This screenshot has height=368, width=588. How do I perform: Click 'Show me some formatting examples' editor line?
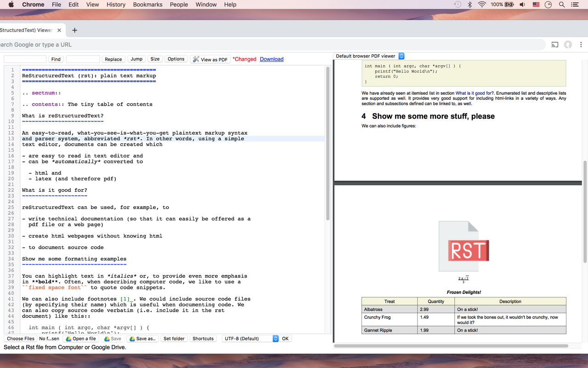tap(74, 259)
